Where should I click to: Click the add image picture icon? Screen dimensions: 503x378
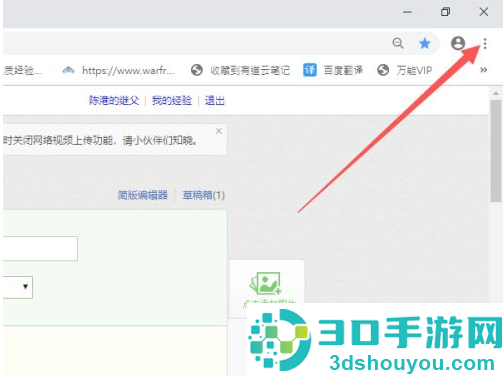pos(266,283)
